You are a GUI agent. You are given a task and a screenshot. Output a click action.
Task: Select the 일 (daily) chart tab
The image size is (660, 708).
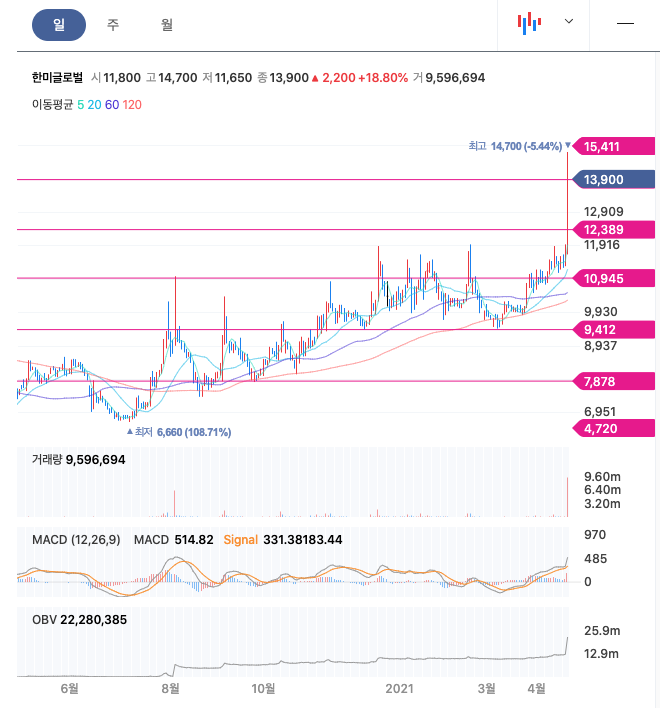tap(59, 25)
